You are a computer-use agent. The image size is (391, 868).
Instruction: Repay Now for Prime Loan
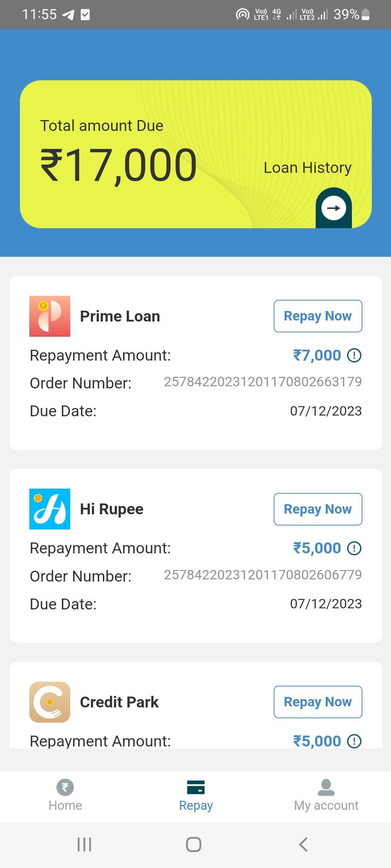point(318,316)
